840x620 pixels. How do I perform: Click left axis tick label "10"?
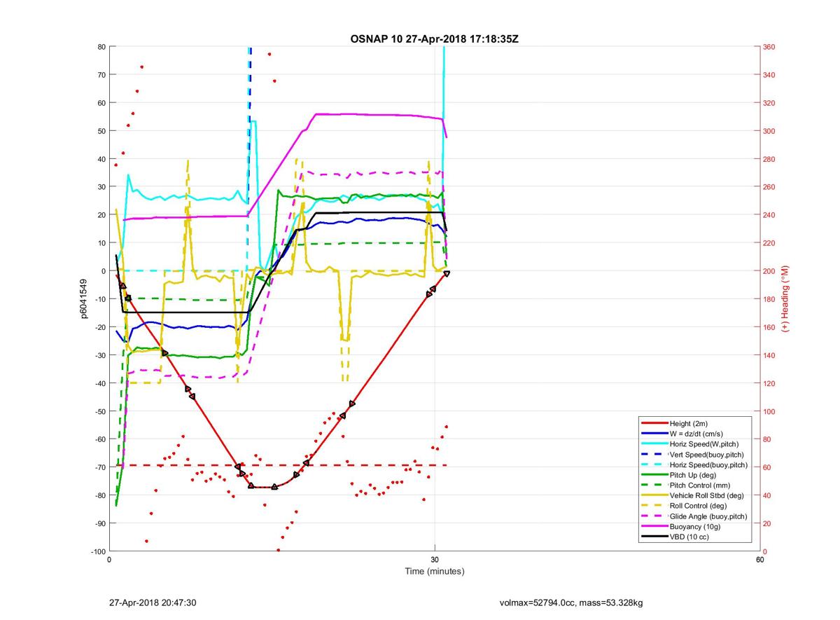coord(101,243)
